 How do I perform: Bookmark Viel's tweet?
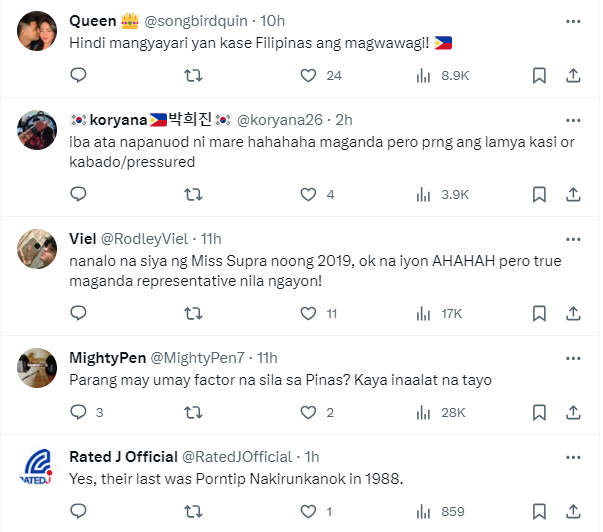click(x=539, y=313)
